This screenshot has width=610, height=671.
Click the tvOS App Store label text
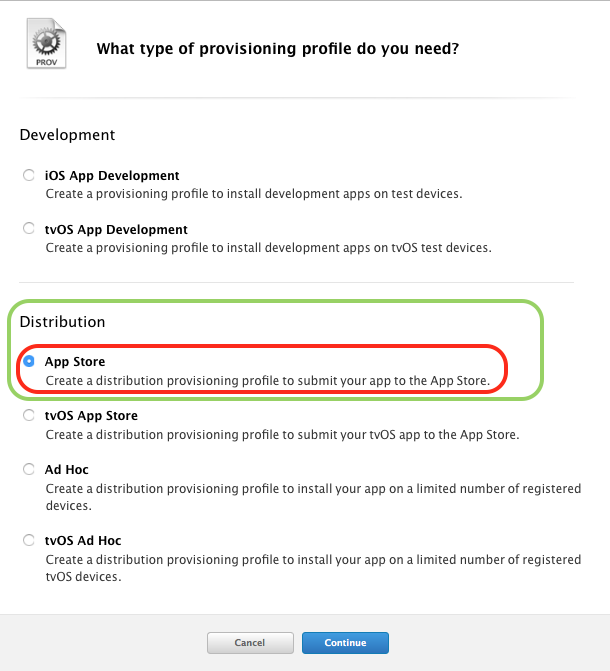point(91,416)
